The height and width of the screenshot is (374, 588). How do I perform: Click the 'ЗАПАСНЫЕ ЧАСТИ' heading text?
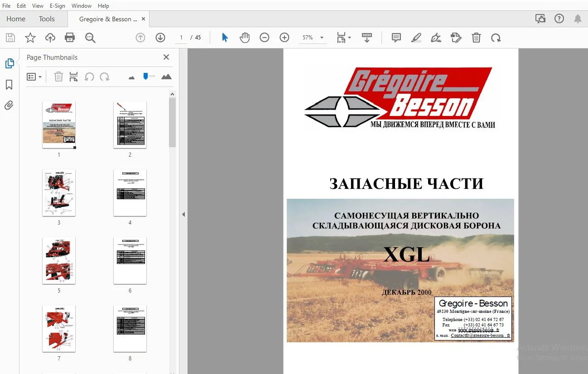coord(406,183)
